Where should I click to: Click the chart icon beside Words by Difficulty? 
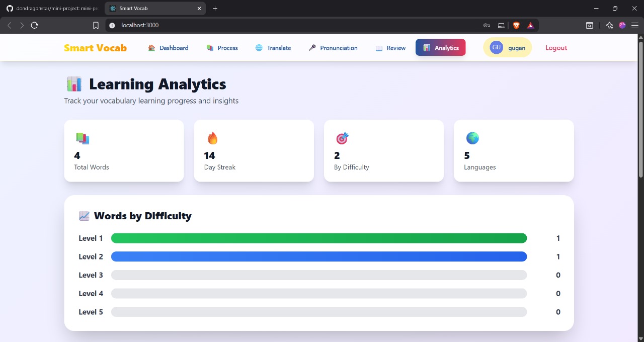(84, 216)
